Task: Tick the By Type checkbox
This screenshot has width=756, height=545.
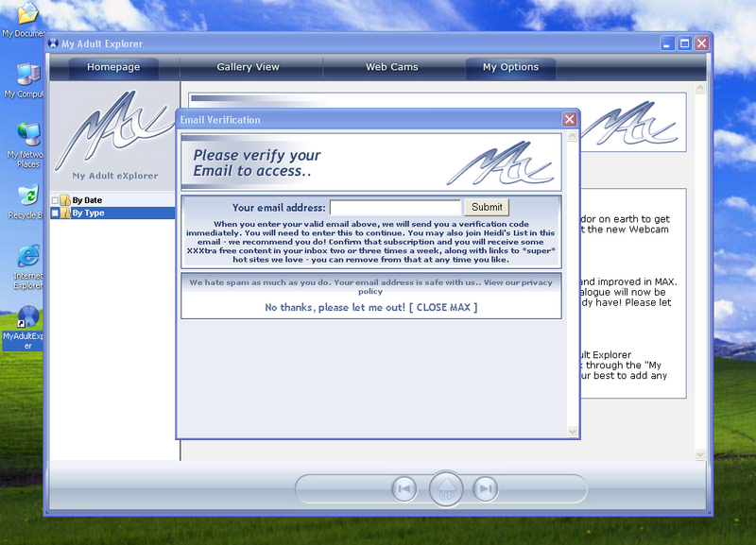Action: coord(55,213)
